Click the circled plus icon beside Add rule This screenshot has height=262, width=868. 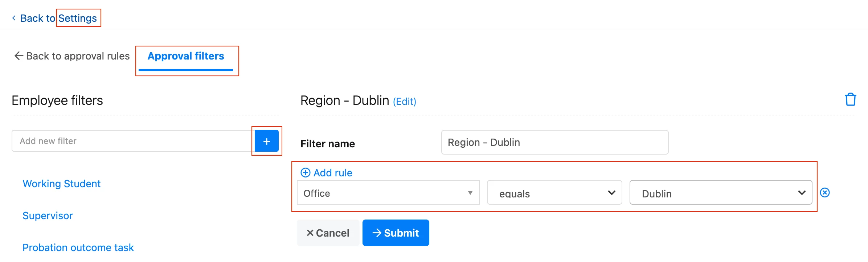306,173
